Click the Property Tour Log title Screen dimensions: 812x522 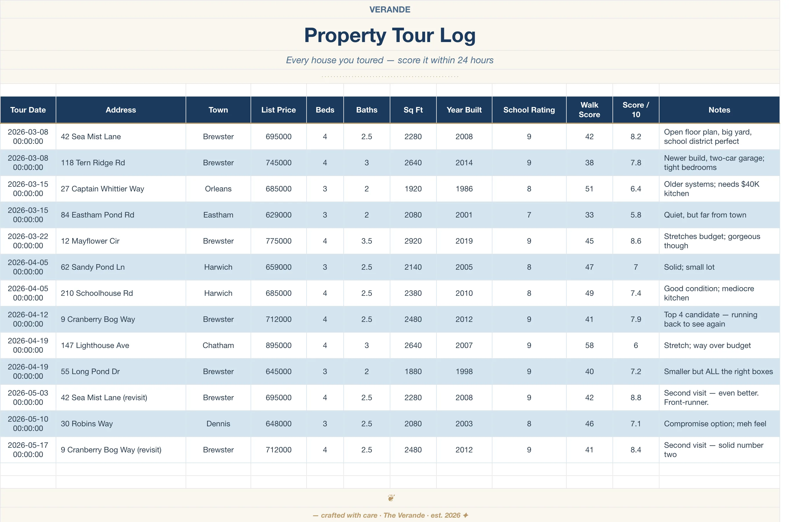pyautogui.click(x=390, y=35)
